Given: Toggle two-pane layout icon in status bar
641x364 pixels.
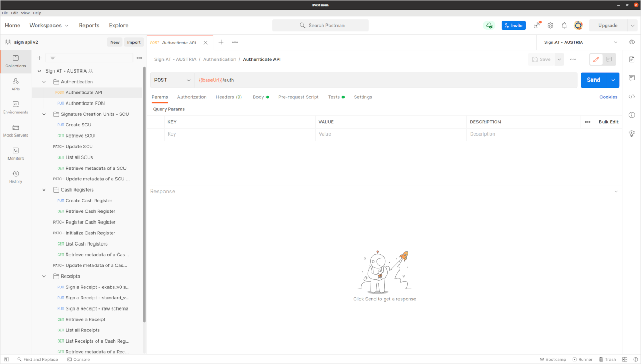Looking at the screenshot, I should click(x=624, y=360).
